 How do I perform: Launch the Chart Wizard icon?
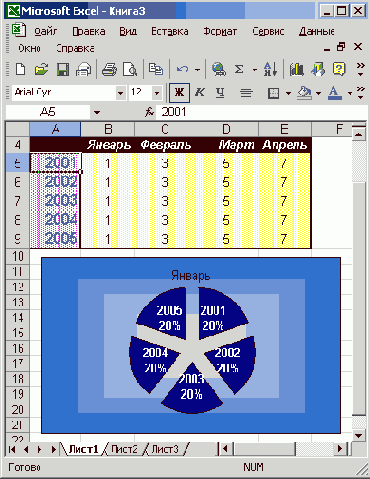296,69
